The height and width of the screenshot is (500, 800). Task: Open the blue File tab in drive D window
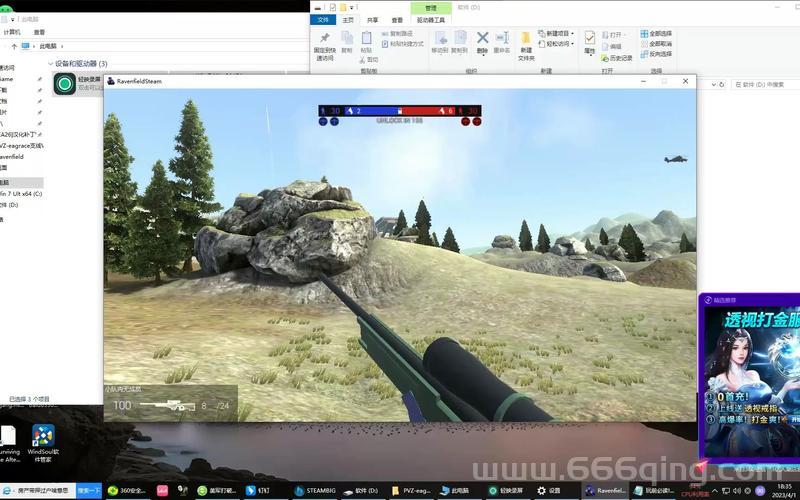point(323,20)
